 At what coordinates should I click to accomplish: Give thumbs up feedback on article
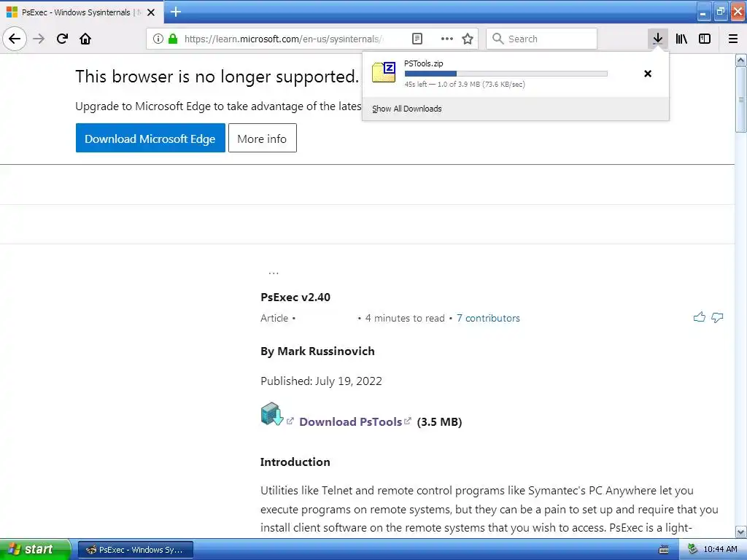700,317
